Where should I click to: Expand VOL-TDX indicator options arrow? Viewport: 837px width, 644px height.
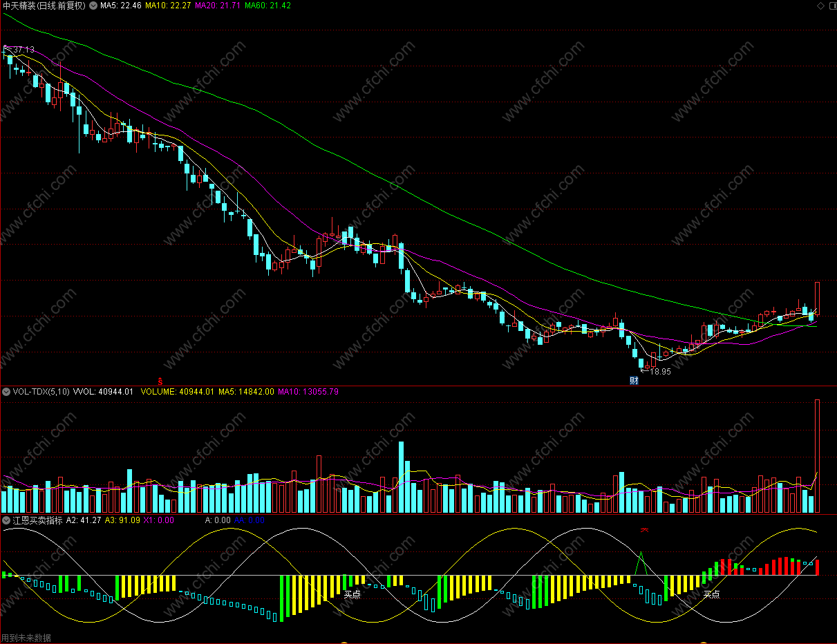[x=6, y=392]
